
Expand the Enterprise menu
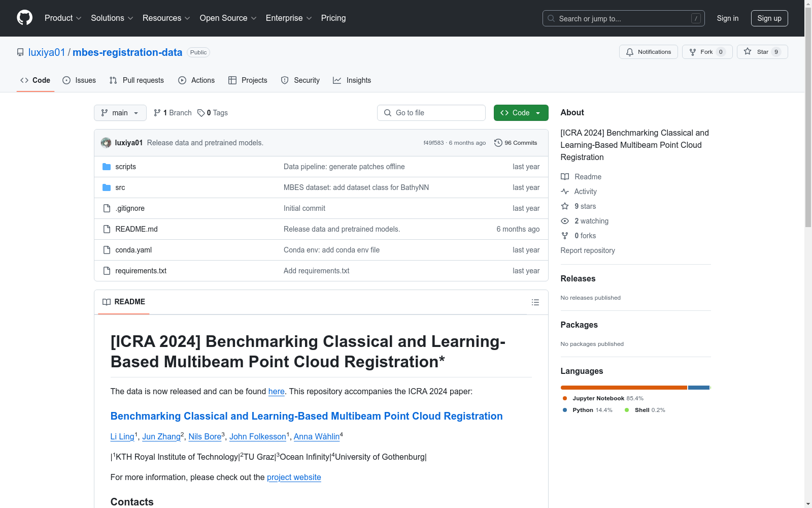coord(289,18)
